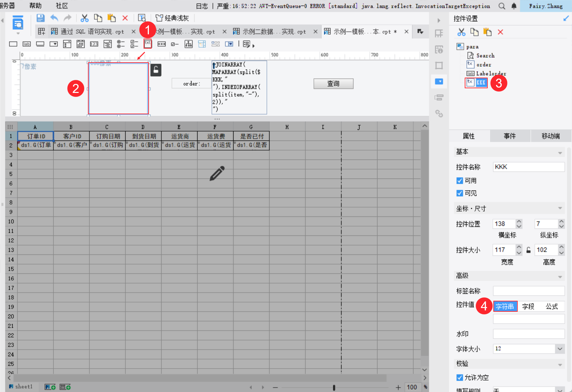The height and width of the screenshot is (392, 572).
Task: Click the redo arrow icon
Action: point(68,18)
